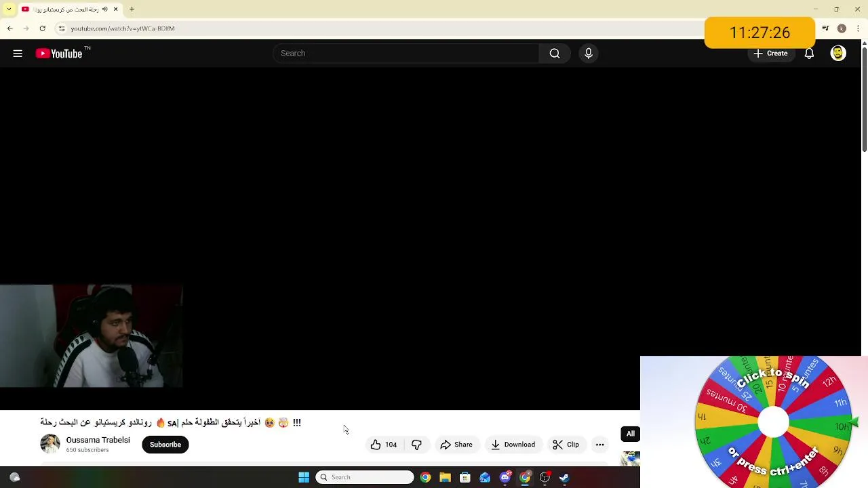Close the YouTube browser tab
Image resolution: width=868 pixels, height=488 pixels.
click(x=115, y=9)
